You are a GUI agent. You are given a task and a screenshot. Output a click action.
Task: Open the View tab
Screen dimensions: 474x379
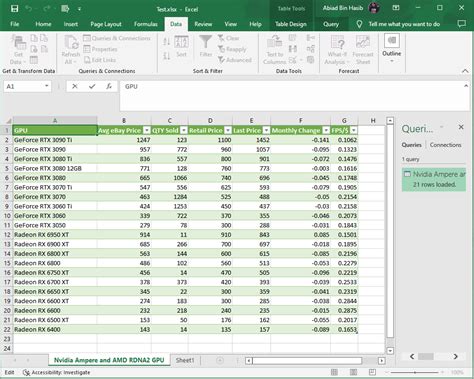230,24
